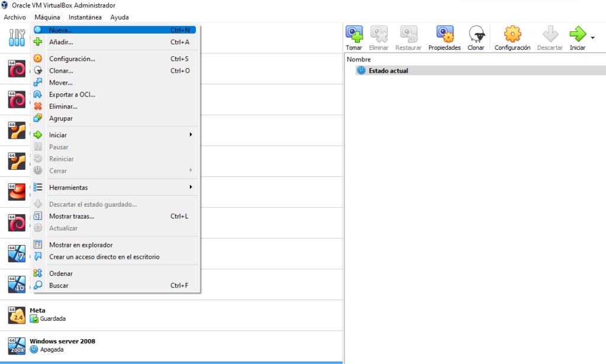This screenshot has width=606, height=364.
Task: Expand the Iniciar toolbar dropdown arrow
Action: pyautogui.click(x=593, y=38)
